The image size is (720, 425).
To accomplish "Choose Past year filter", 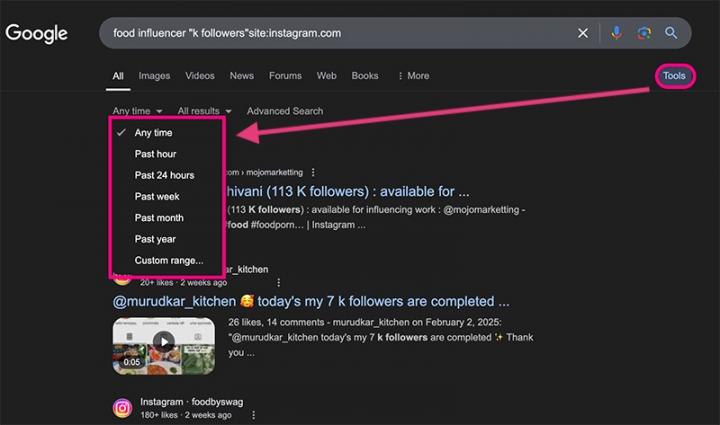I will tap(155, 239).
